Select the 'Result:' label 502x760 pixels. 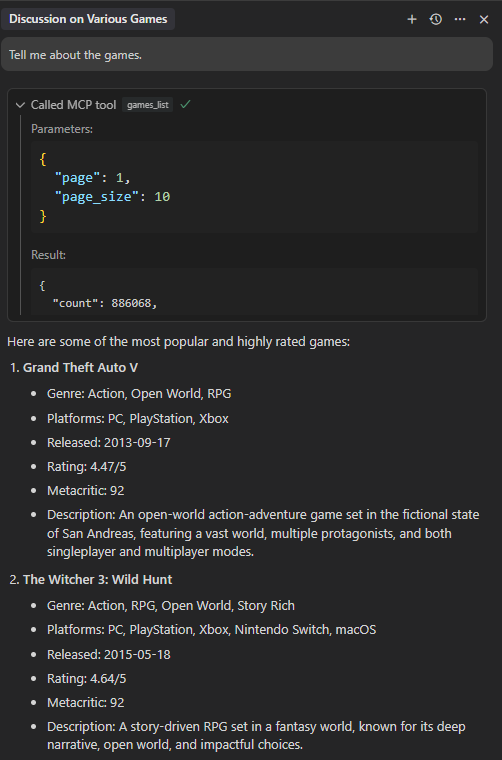[x=48, y=255]
